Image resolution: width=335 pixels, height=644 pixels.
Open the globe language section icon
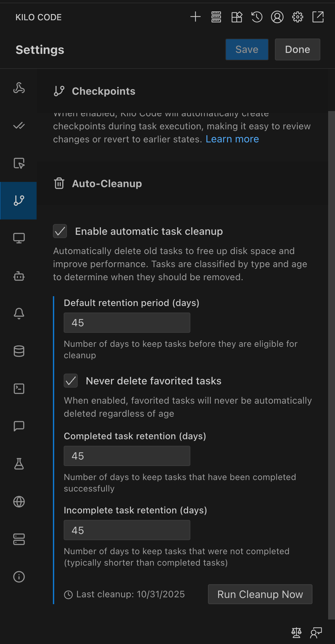coord(19,501)
